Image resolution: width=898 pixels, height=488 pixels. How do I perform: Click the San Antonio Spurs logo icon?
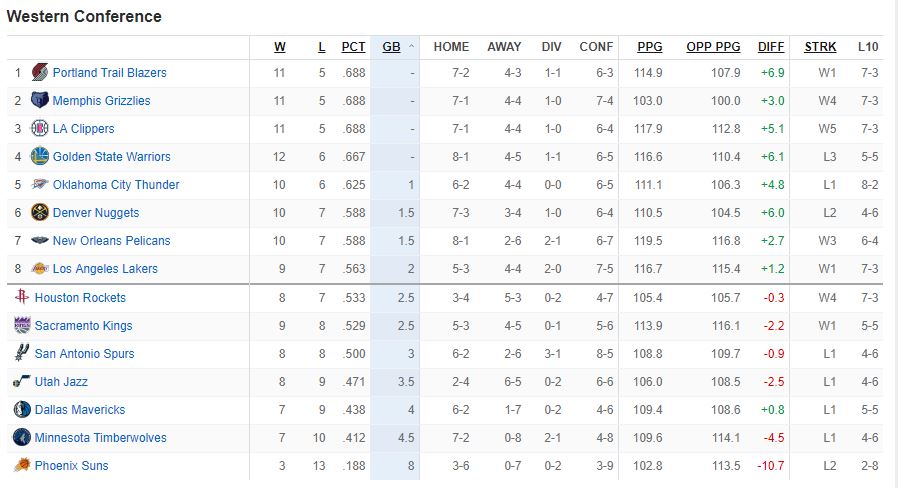22,354
